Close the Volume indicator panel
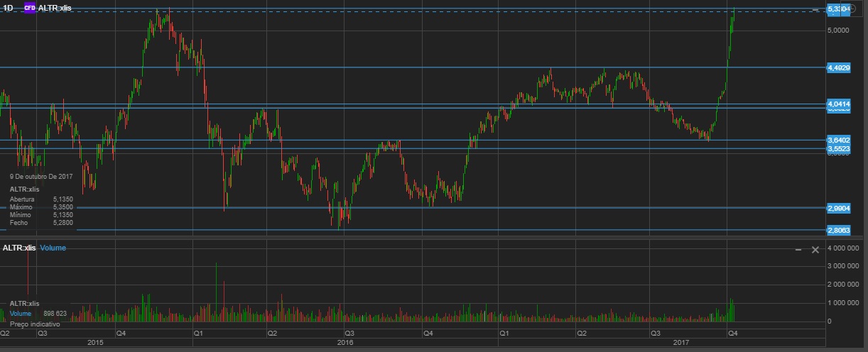Screen dimensions: 868x352 [x=815, y=250]
